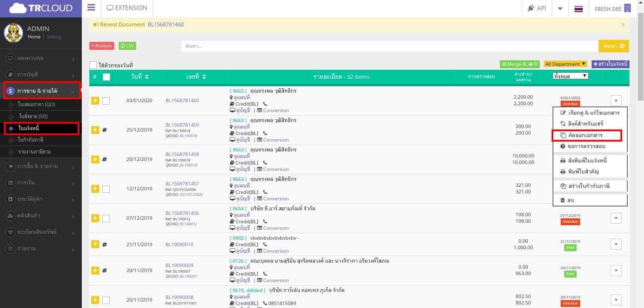Enable the use date filter checkbox
644x308 pixels.
pos(93,65)
